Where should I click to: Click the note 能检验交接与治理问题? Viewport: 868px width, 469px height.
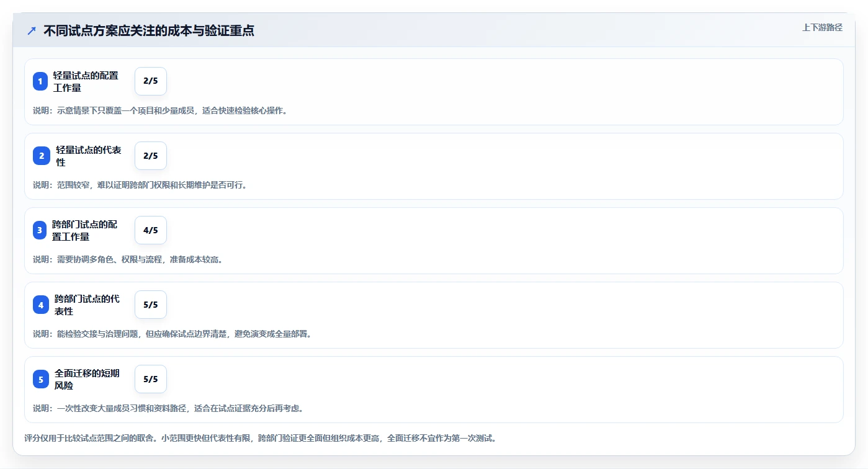[x=172, y=334]
